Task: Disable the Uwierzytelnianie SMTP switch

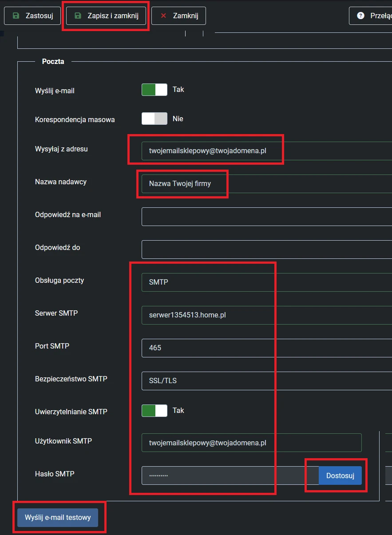Action: 154,411
